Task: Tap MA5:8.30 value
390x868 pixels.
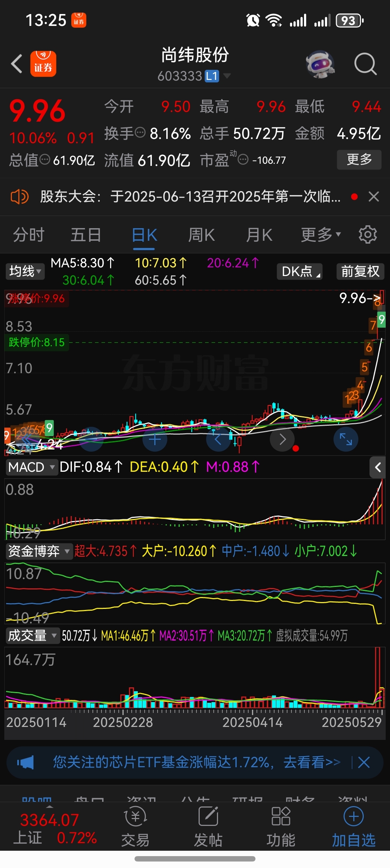Action: (82, 263)
